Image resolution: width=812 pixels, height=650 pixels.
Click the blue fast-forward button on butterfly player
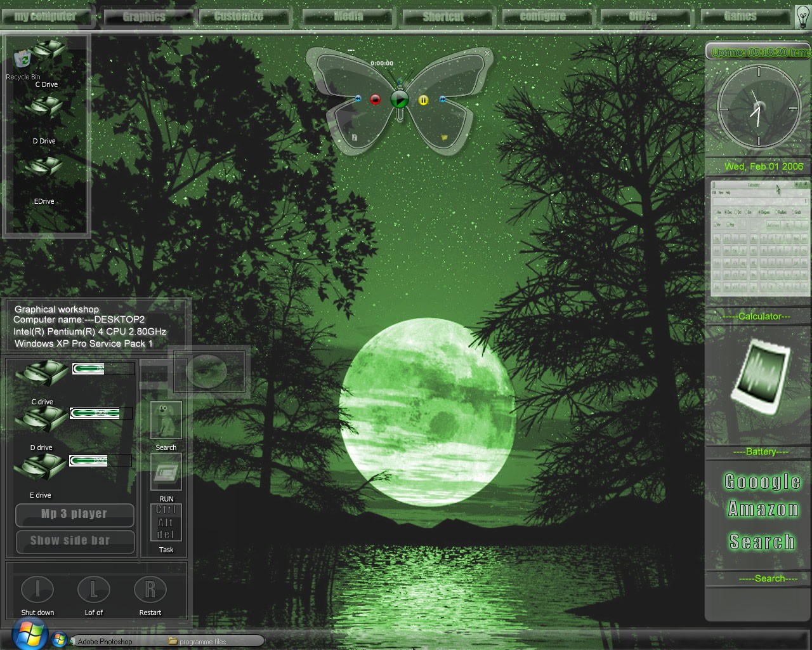click(442, 99)
